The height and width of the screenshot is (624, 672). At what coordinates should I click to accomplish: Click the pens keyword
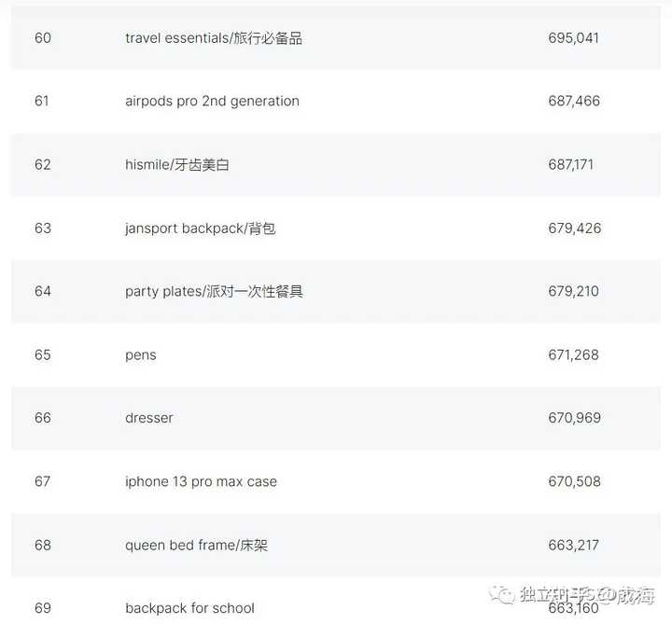(141, 355)
